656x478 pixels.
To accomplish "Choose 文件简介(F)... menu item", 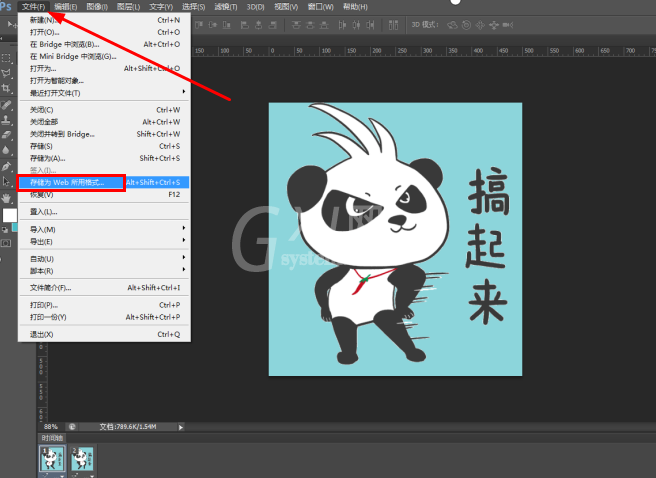I will tap(104, 288).
